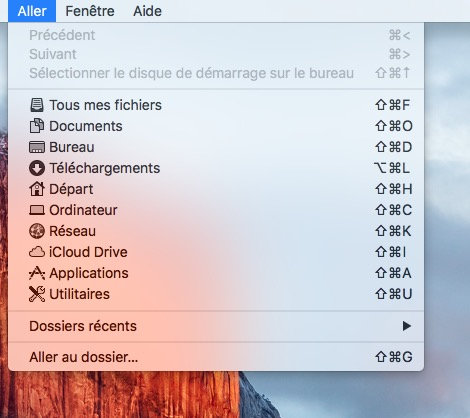The height and width of the screenshot is (418, 470).
Task: Click the Utilitaires tools icon
Action: coord(37,294)
